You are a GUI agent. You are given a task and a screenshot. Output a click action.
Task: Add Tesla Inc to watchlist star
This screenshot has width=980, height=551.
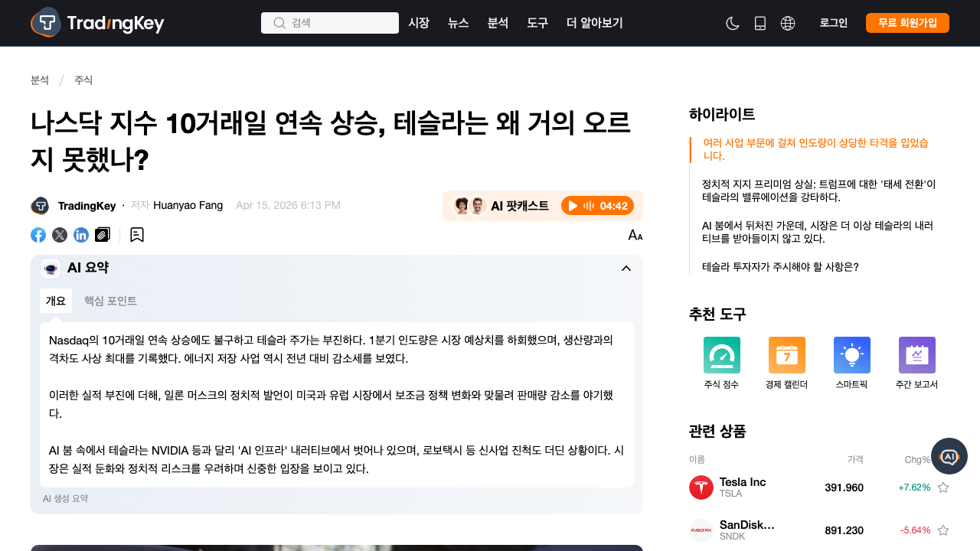pos(943,487)
